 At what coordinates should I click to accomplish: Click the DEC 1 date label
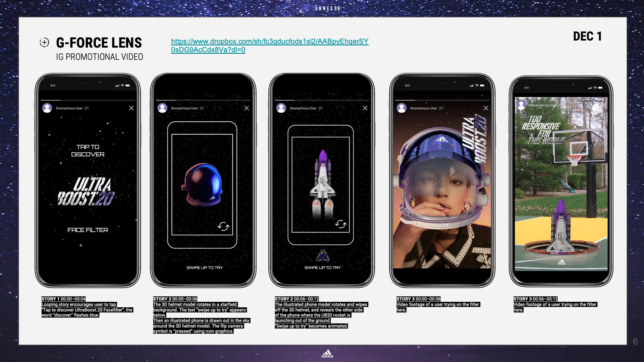[587, 36]
